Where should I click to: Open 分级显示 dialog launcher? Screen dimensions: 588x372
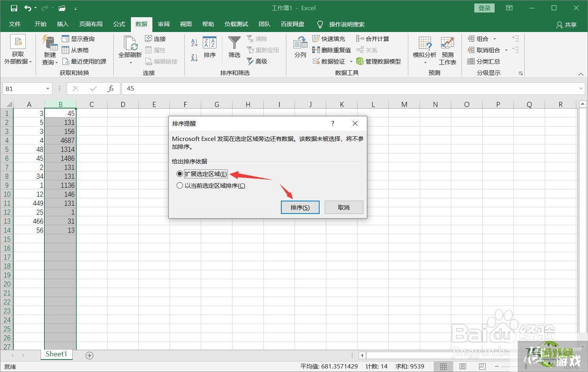coord(520,73)
